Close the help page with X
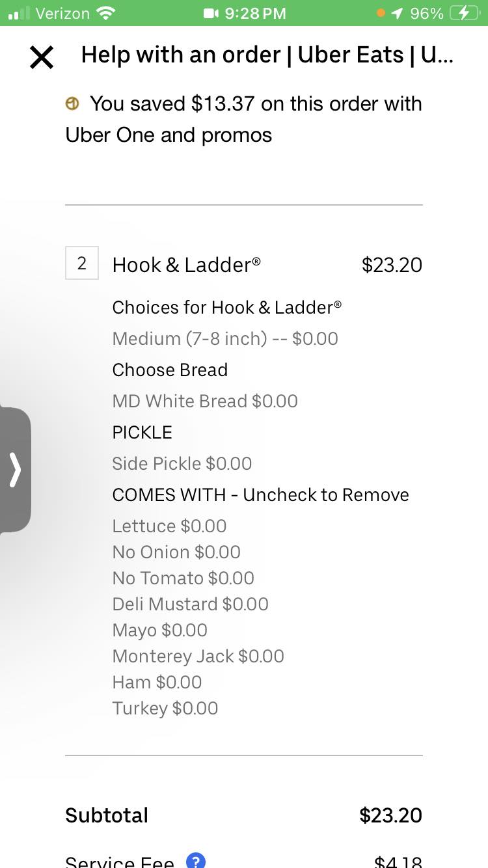 (x=42, y=58)
